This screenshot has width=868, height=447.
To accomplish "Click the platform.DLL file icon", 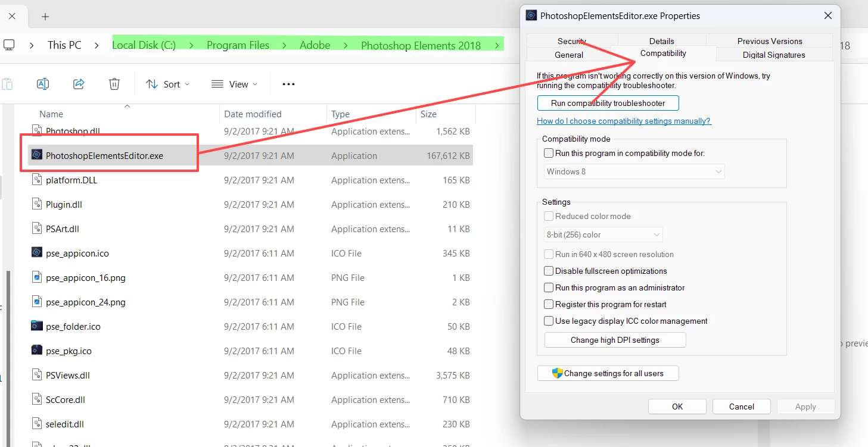I will tap(37, 180).
